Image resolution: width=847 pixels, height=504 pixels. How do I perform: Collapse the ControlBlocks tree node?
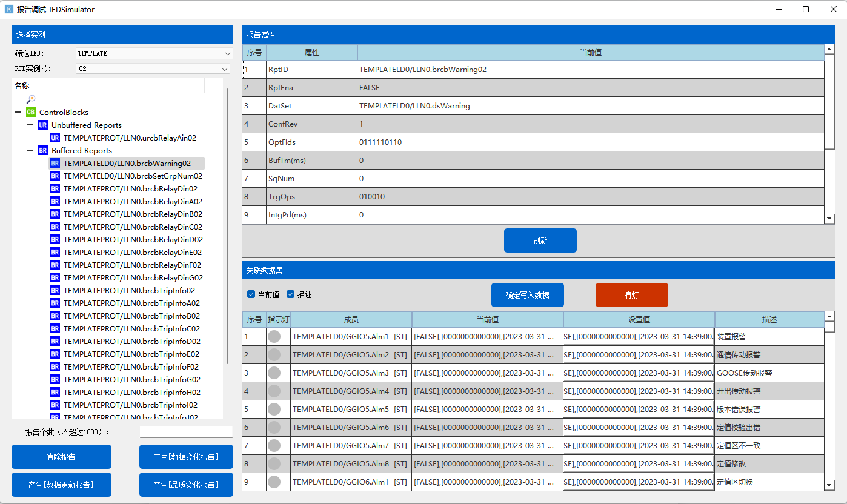[19, 112]
